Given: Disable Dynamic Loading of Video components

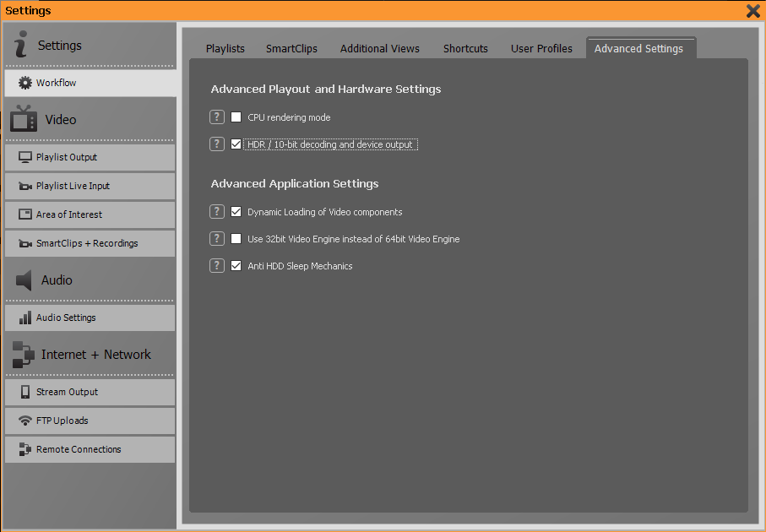Looking at the screenshot, I should 236,211.
